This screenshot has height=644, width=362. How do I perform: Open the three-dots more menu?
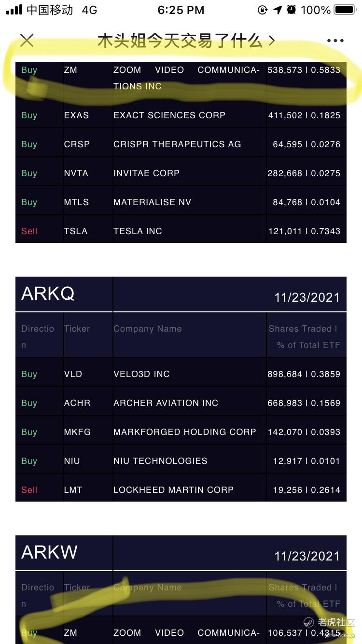(335, 41)
